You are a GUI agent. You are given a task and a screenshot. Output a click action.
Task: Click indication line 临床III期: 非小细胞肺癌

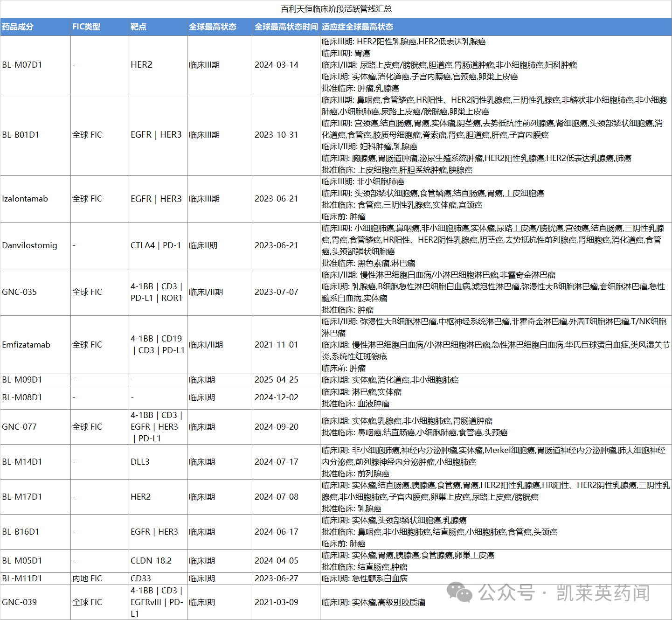click(363, 181)
